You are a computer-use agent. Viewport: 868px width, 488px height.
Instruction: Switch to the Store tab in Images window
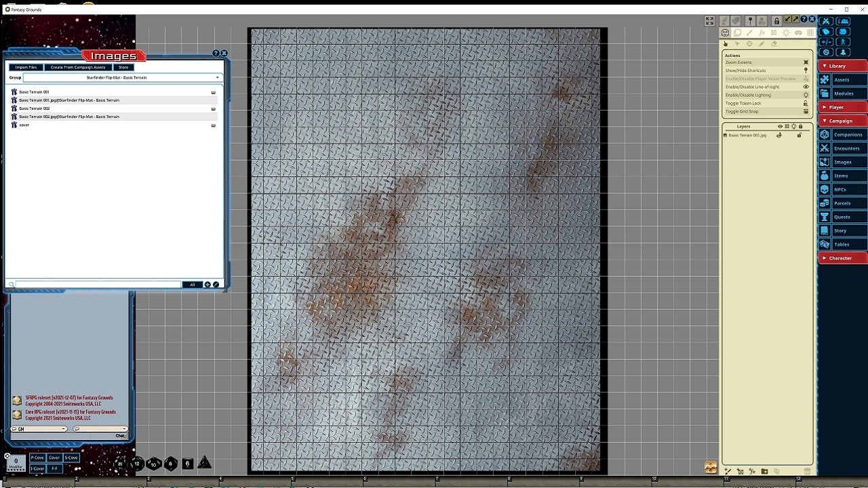pos(123,67)
